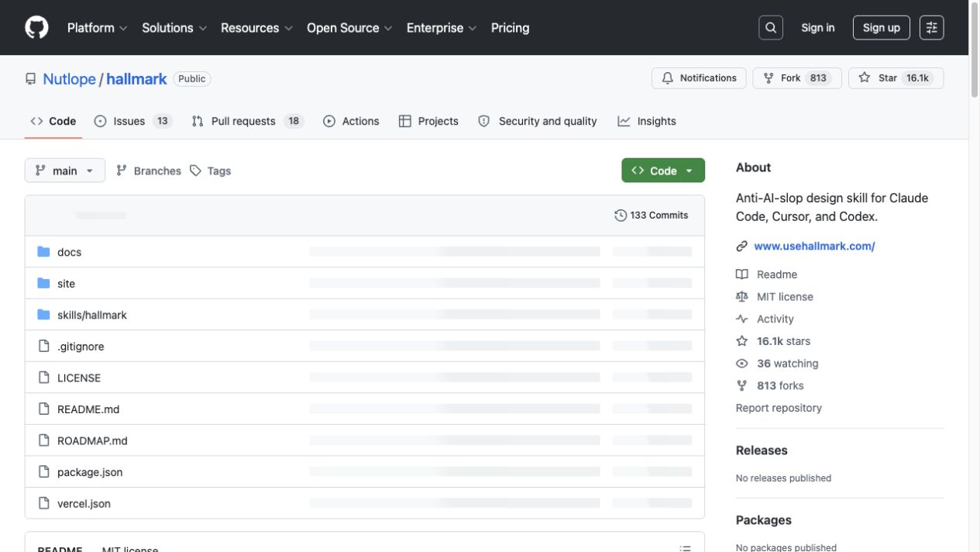This screenshot has width=980, height=552.
Task: Click the Sign in link
Action: click(818, 28)
